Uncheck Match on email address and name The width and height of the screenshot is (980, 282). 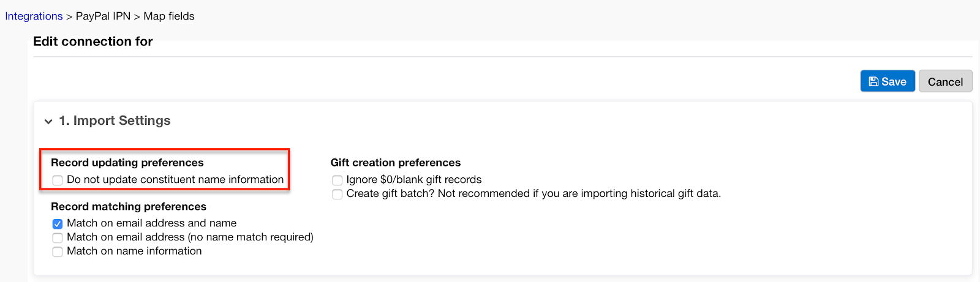click(58, 224)
